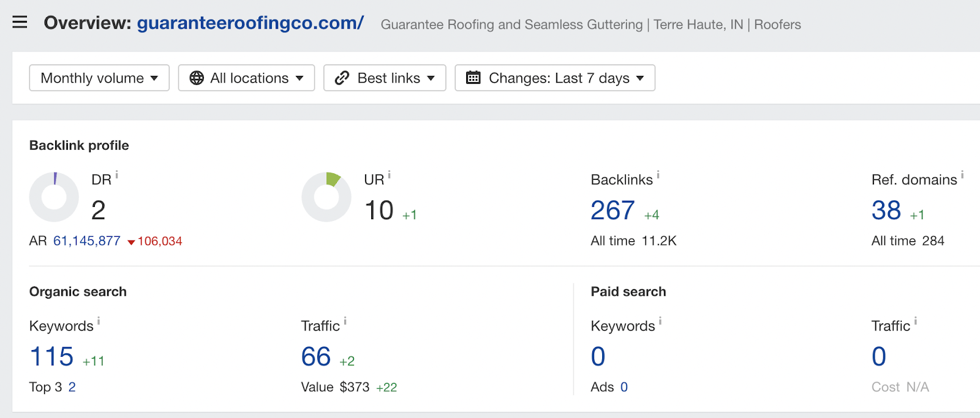Click the UR donut chart
Screen dimensions: 980x418
[326, 197]
